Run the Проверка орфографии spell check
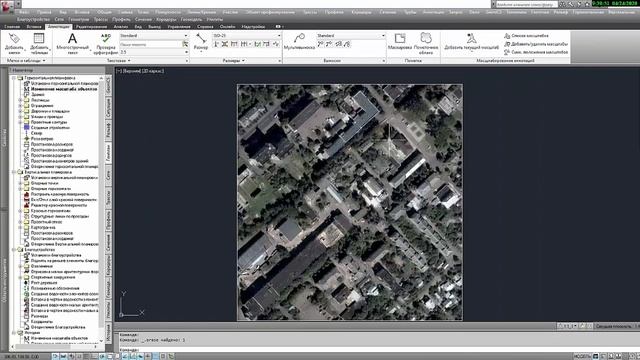This screenshot has height=360, width=640. point(106,43)
